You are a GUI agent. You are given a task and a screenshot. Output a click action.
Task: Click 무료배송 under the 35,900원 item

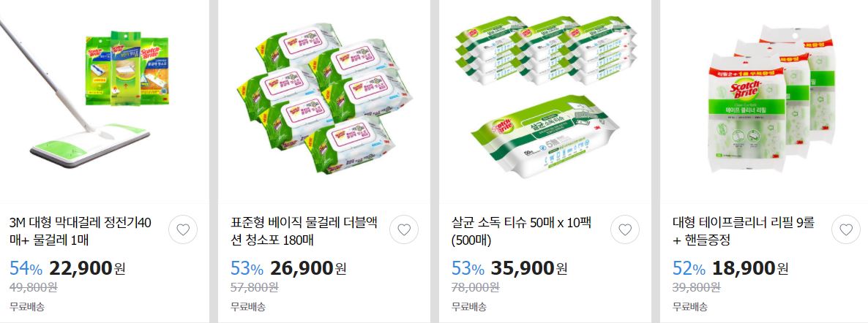click(469, 306)
